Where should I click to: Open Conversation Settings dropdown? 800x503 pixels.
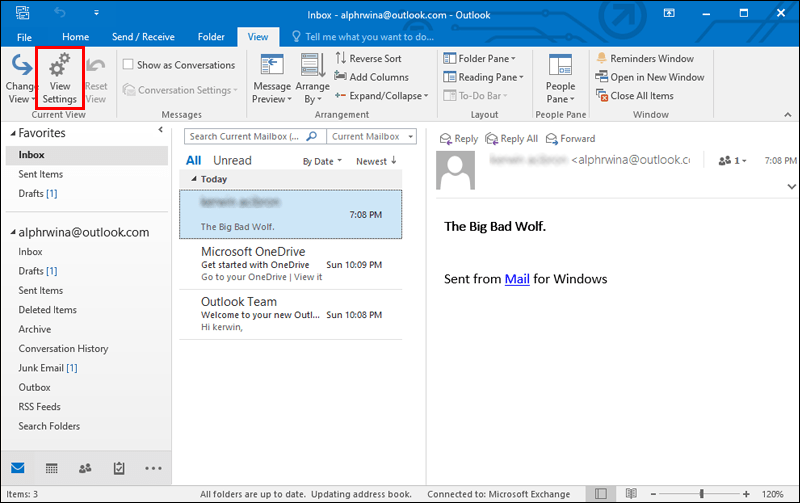[180, 90]
